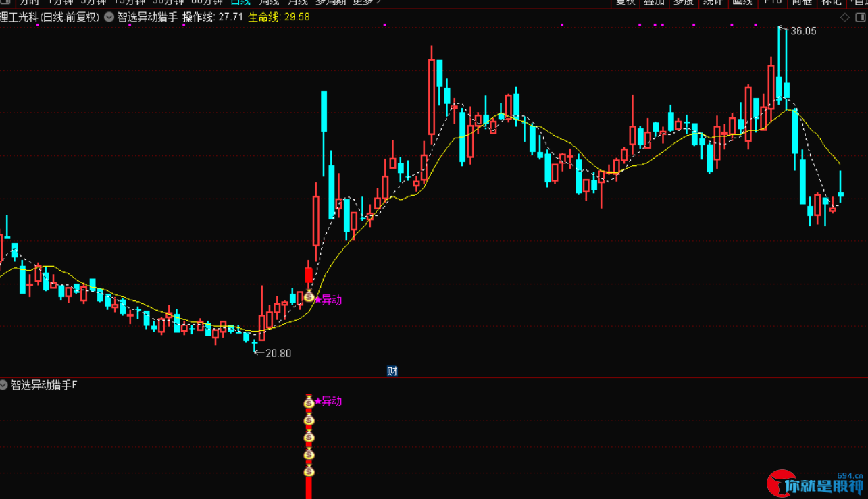Click the 20.80 low price label
868x499 pixels.
click(x=278, y=353)
